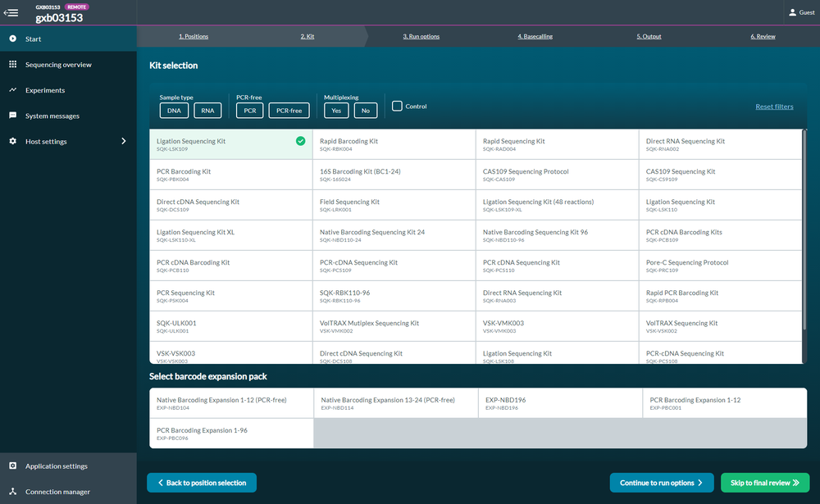Toggle the PCR-free filter button
The height and width of the screenshot is (504, 820).
pos(289,111)
